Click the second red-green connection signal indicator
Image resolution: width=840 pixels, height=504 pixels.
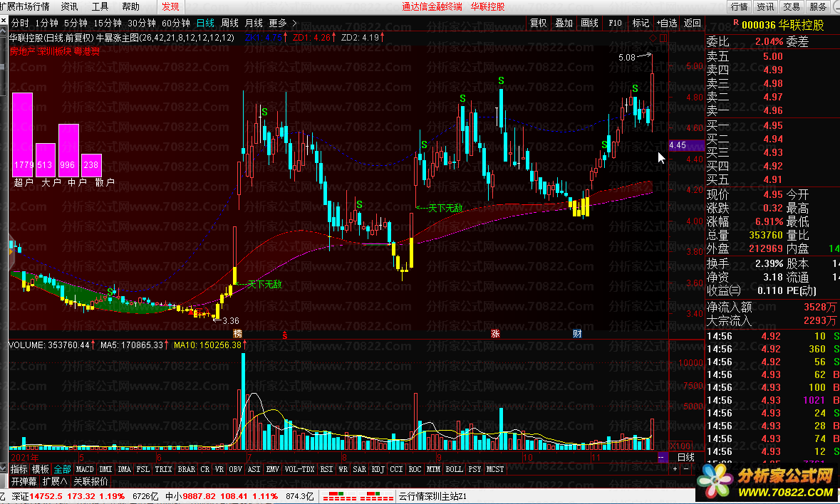(377, 496)
